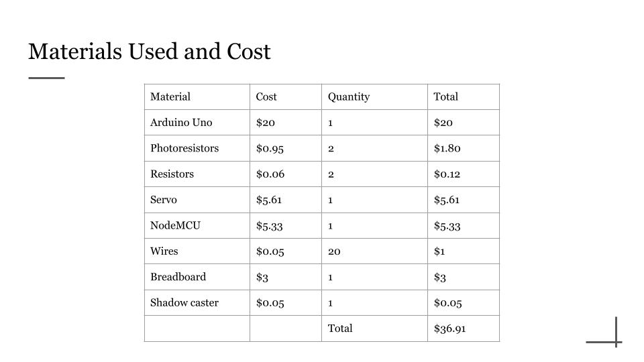Click the $0.12 resistors total cell
Viewport: 644px width, 362px height.
464,174
